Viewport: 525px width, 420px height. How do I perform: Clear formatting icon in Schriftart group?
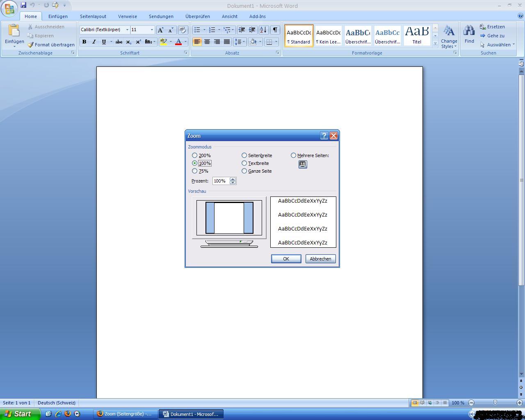tap(183, 30)
